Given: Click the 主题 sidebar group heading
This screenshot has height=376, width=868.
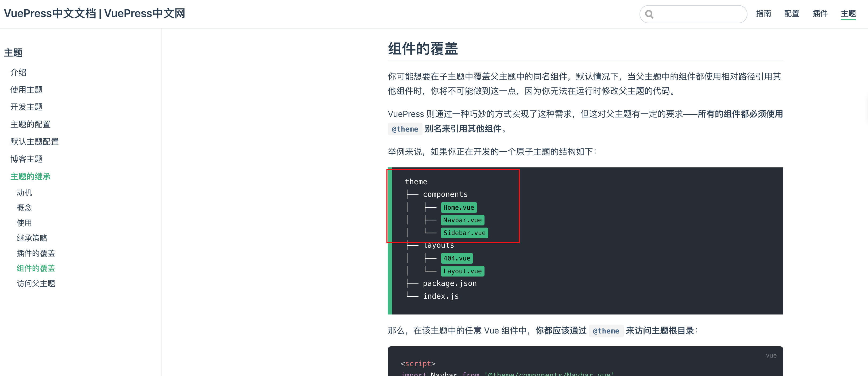Looking at the screenshot, I should tap(13, 53).
